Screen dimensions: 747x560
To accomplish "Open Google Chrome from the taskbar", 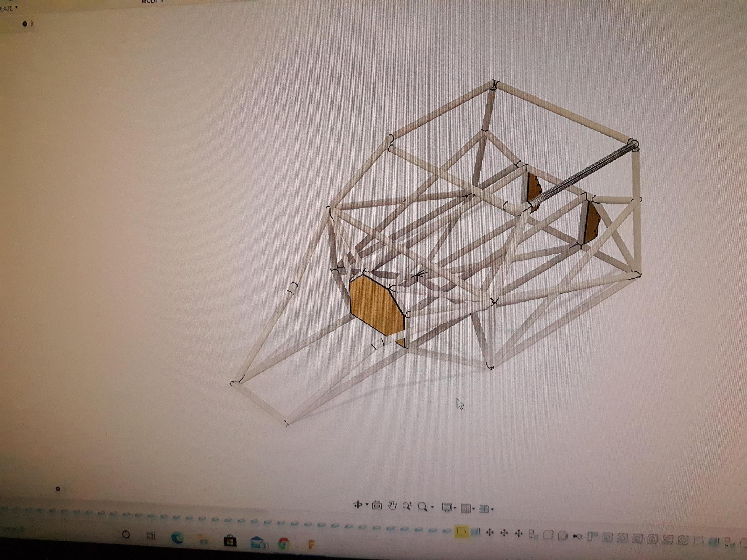I will click(284, 543).
